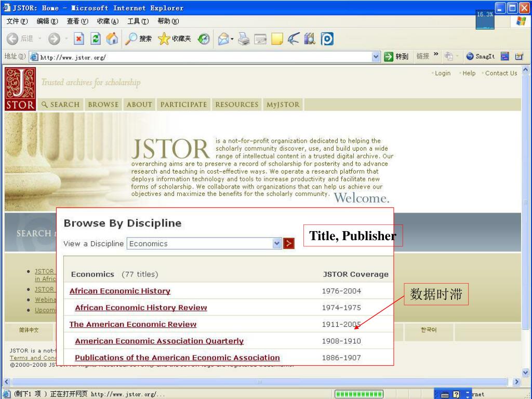Open the MyJSTOR tab
The width and height of the screenshot is (532, 399).
(283, 104)
